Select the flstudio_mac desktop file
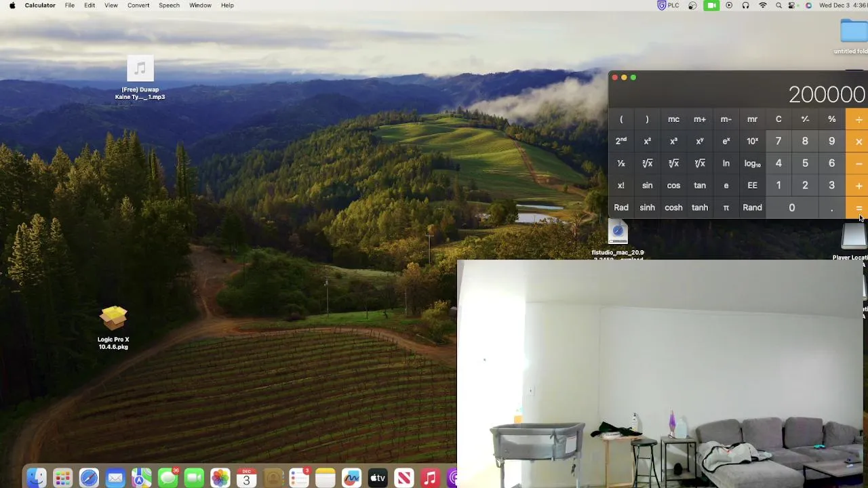Viewport: 868px width, 488px height. pos(618,240)
